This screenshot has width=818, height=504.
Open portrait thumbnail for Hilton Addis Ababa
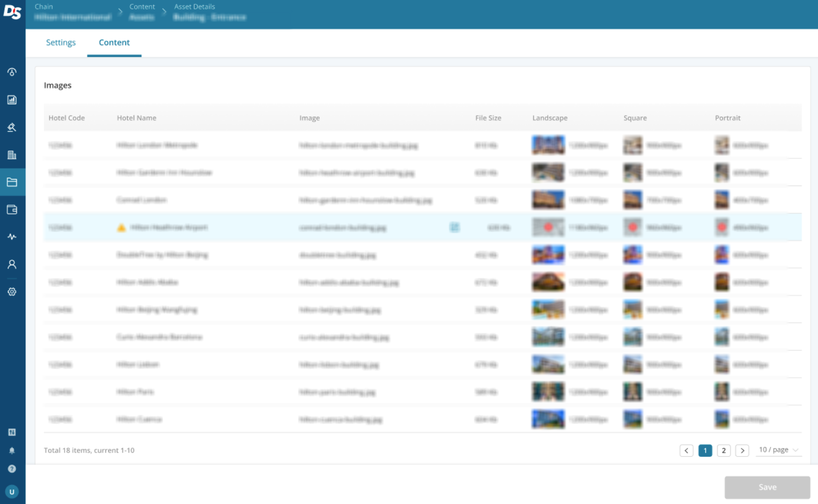point(721,282)
